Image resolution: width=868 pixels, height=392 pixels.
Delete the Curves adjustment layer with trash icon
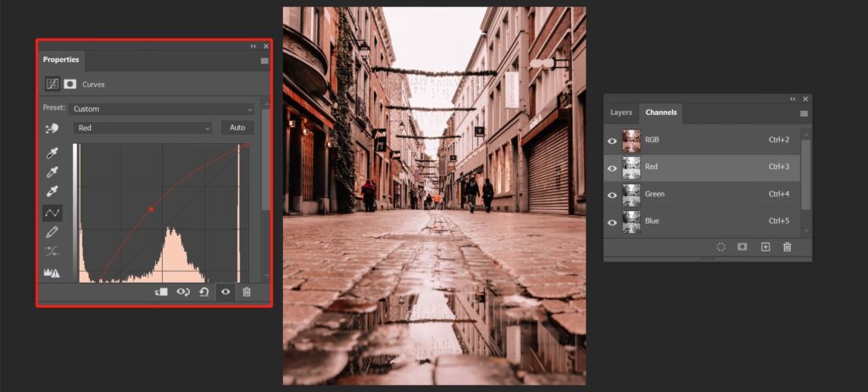coord(247,291)
